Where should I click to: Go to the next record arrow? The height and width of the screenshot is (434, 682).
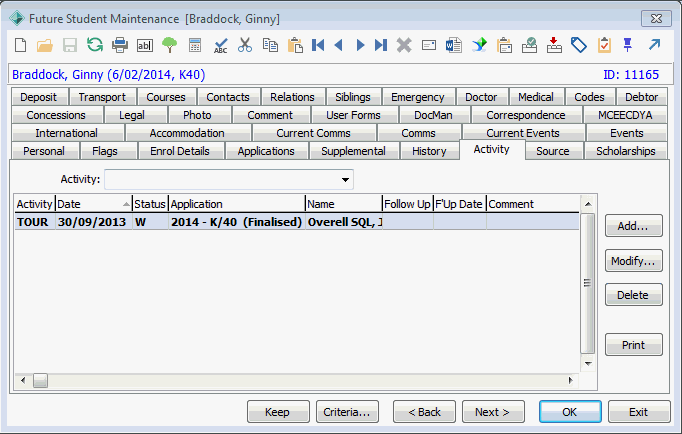point(360,45)
